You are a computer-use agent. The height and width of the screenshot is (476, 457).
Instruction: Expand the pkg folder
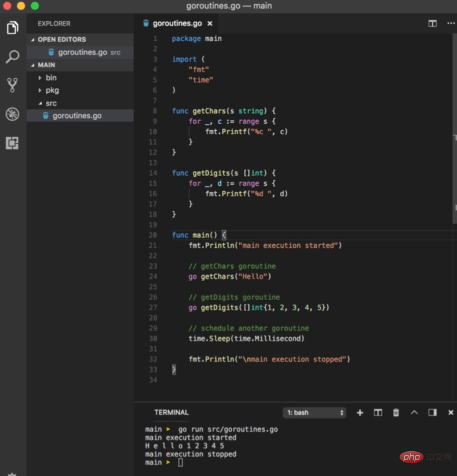click(x=52, y=90)
